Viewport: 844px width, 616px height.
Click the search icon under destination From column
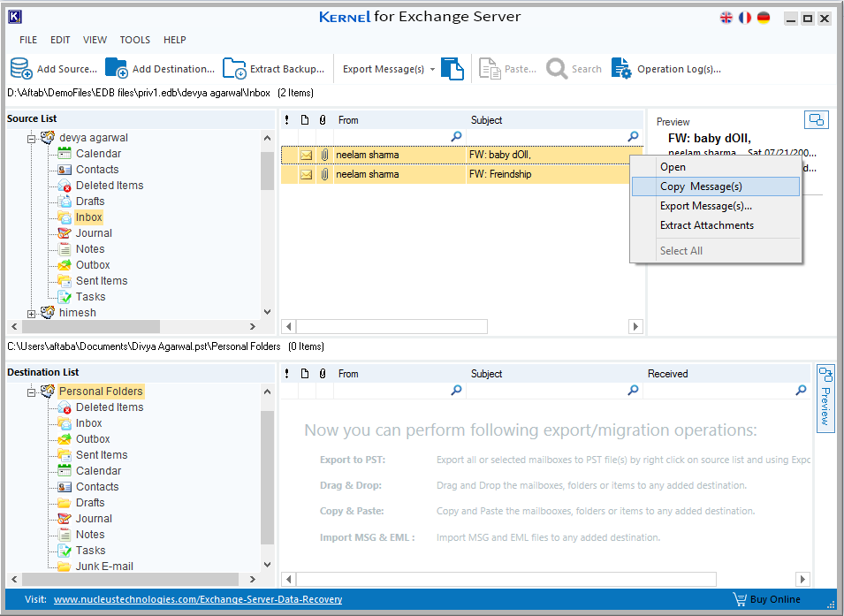456,390
